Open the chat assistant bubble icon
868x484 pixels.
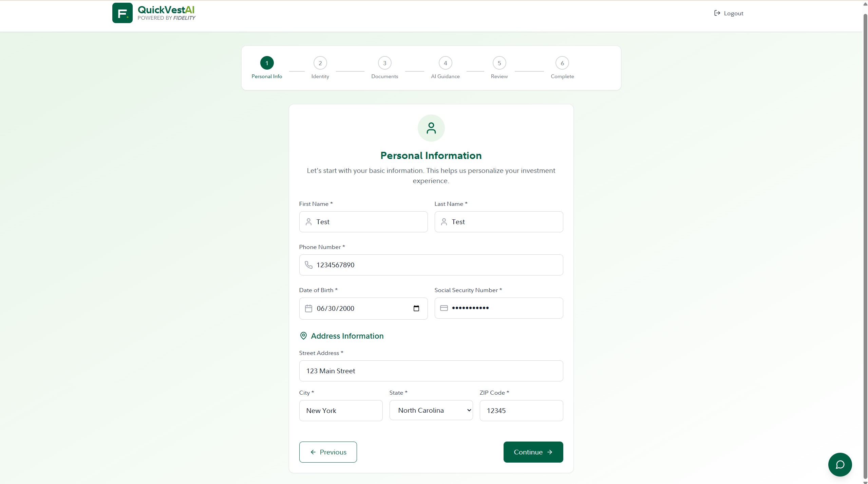[839, 464]
